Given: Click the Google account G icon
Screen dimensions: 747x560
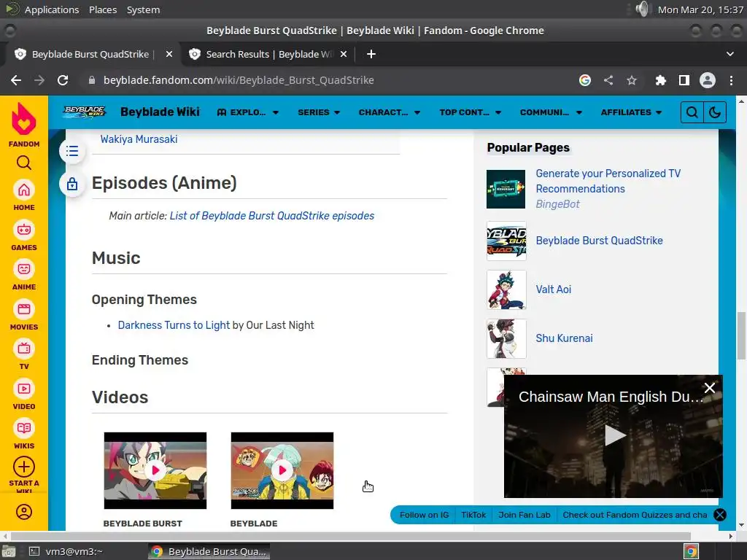Looking at the screenshot, I should pyautogui.click(x=585, y=80).
